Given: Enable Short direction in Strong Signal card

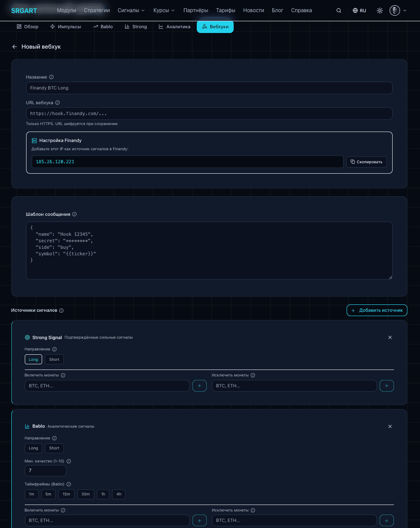Looking at the screenshot, I should (54, 359).
